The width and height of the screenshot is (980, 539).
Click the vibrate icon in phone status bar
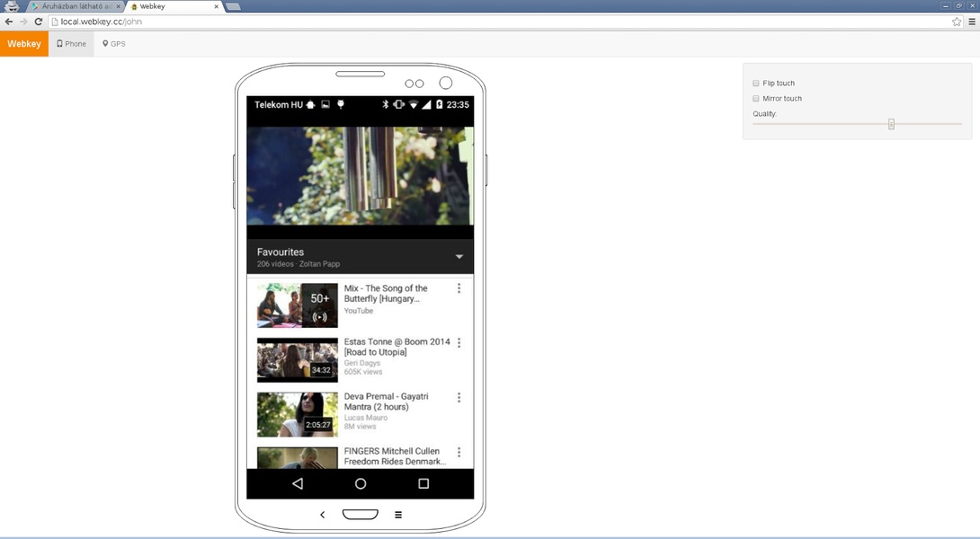tap(399, 104)
